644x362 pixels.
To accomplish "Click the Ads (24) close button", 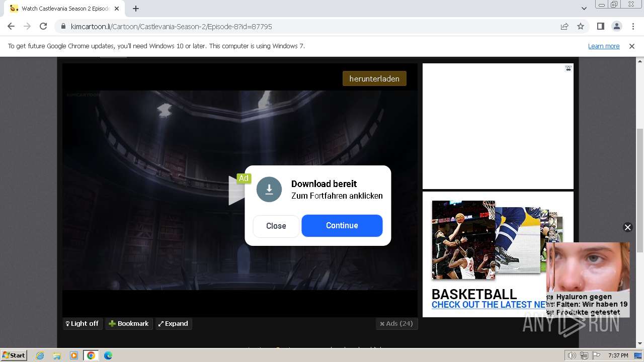I will tap(396, 324).
